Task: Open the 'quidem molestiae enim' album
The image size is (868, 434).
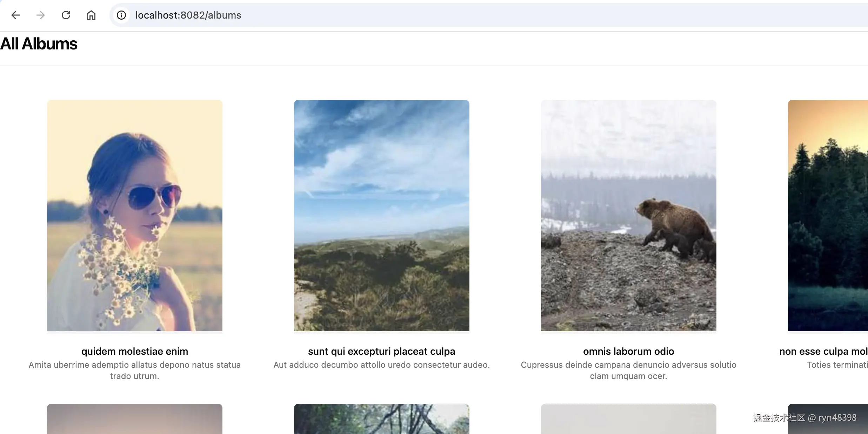Action: click(x=135, y=351)
